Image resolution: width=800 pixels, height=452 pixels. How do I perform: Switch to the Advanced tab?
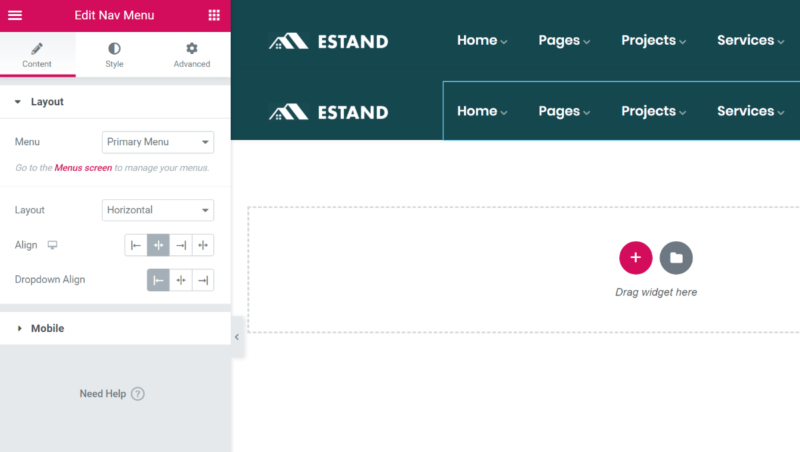[x=192, y=55]
